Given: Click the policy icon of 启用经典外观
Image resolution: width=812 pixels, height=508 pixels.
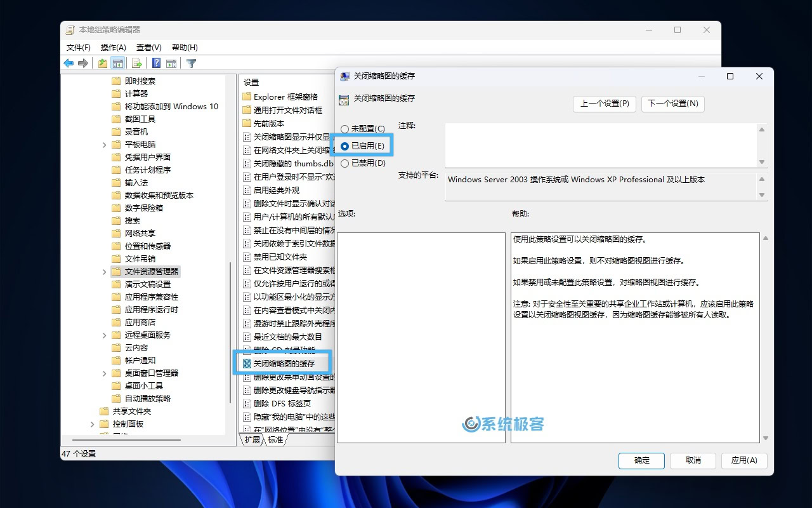Looking at the screenshot, I should (247, 190).
